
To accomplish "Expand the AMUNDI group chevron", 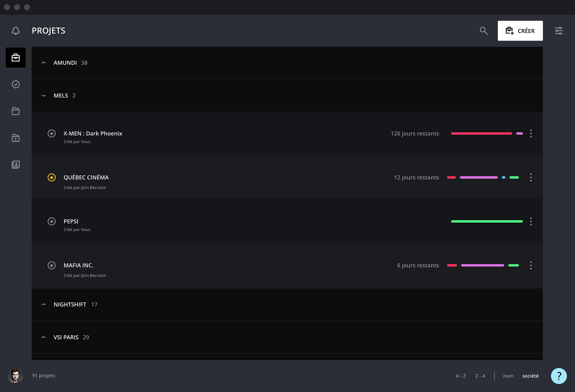I will (x=44, y=63).
